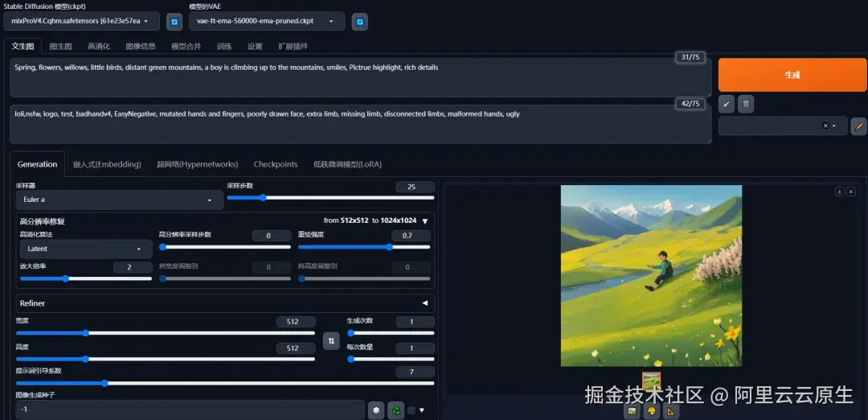The image size is (868, 420).
Task: Adjust the 生成次数 batch count slider
Action: pyautogui.click(x=391, y=333)
